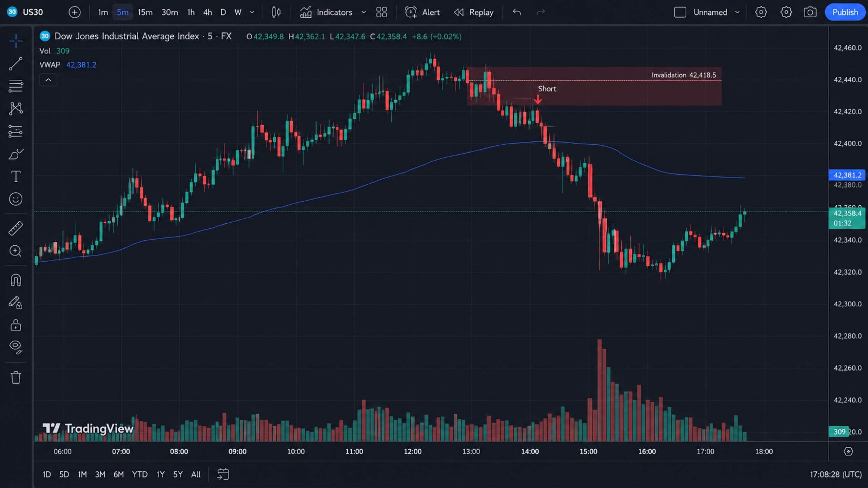Open the candlestick chart type selector
The height and width of the screenshot is (488, 868).
pos(276,12)
